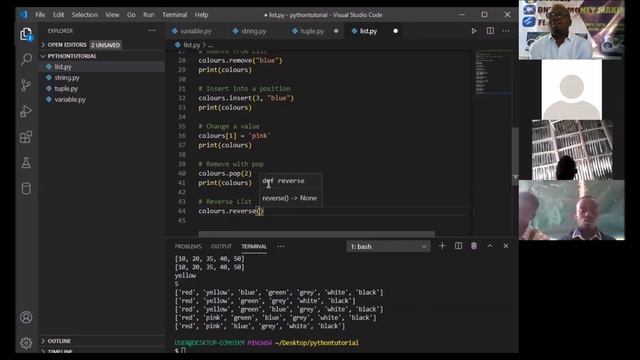Click the code minimap preview
The image size is (640, 360).
[493, 73]
